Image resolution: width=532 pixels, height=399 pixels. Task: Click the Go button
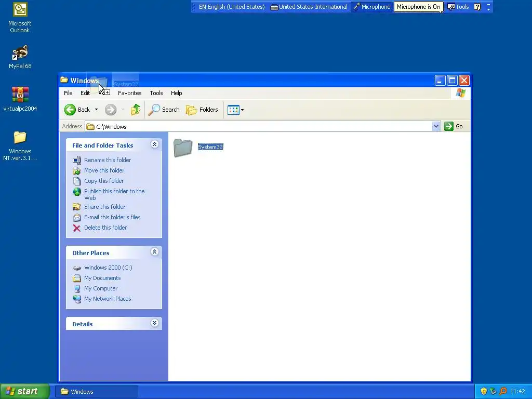454,127
